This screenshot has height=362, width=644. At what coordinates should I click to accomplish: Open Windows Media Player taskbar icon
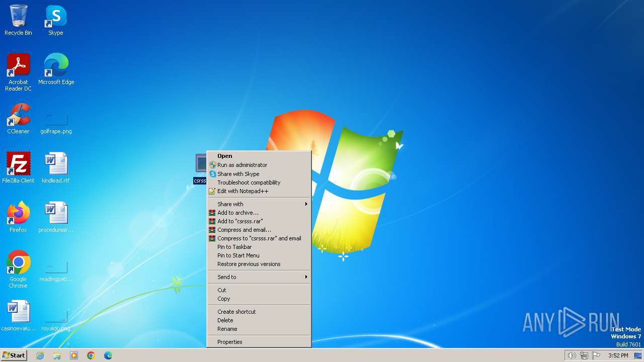pyautogui.click(x=74, y=355)
